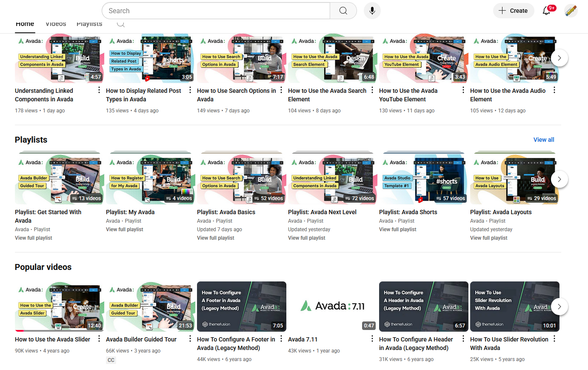Image resolution: width=588 pixels, height=370 pixels.
Task: Show next playlists with the arrow
Action: coord(559,179)
